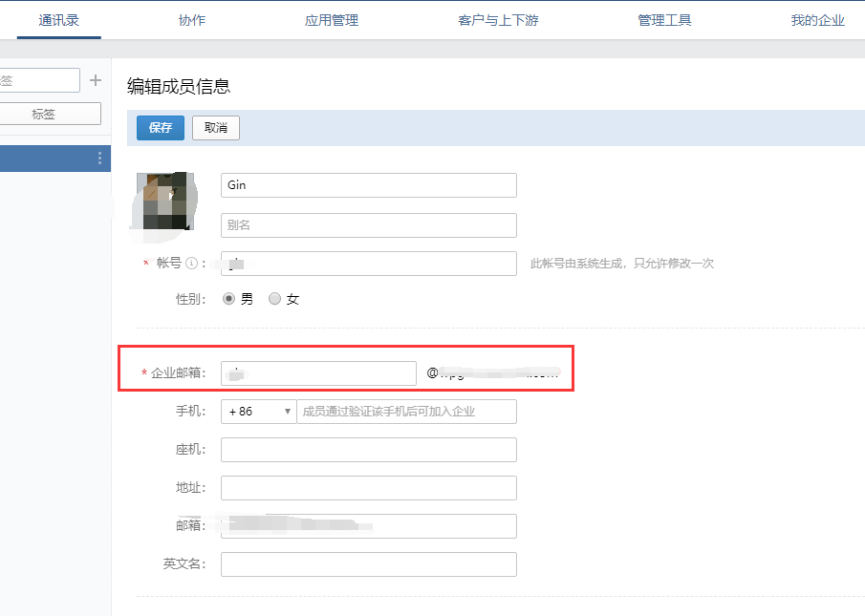Navigate to the 我的企业 tab
Image resolution: width=865 pixels, height=616 pixels.
coord(817,20)
